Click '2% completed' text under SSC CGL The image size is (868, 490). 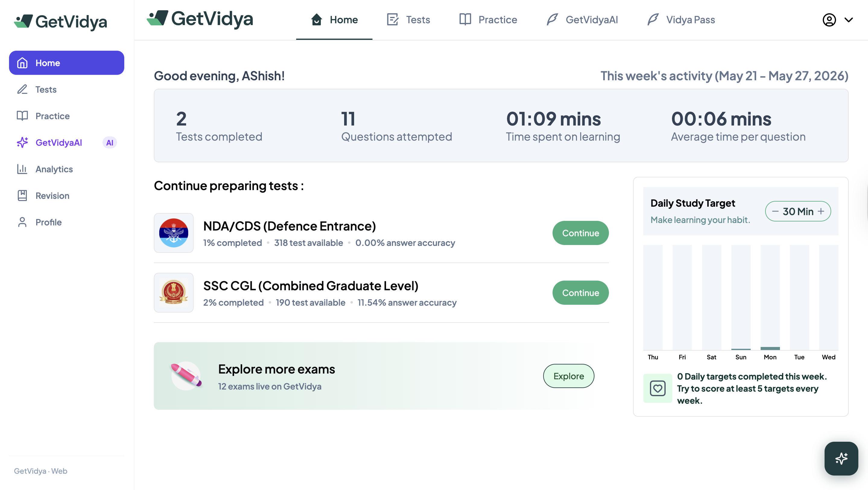233,302
